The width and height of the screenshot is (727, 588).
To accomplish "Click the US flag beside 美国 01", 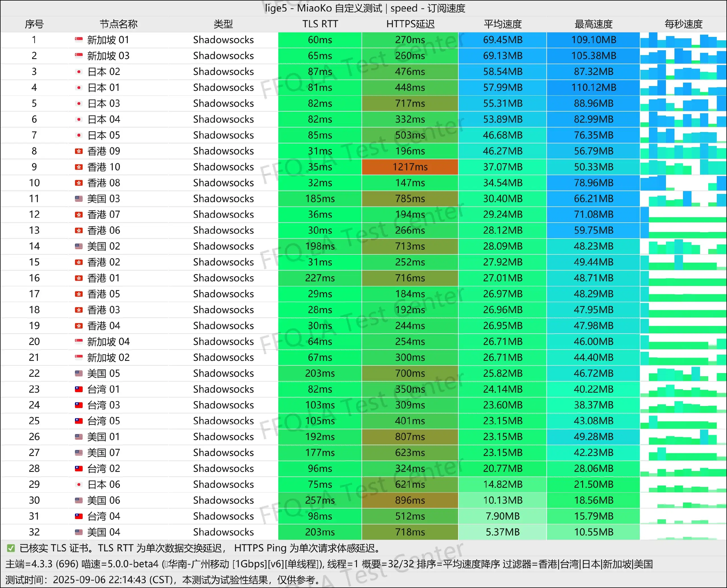I will click(79, 437).
